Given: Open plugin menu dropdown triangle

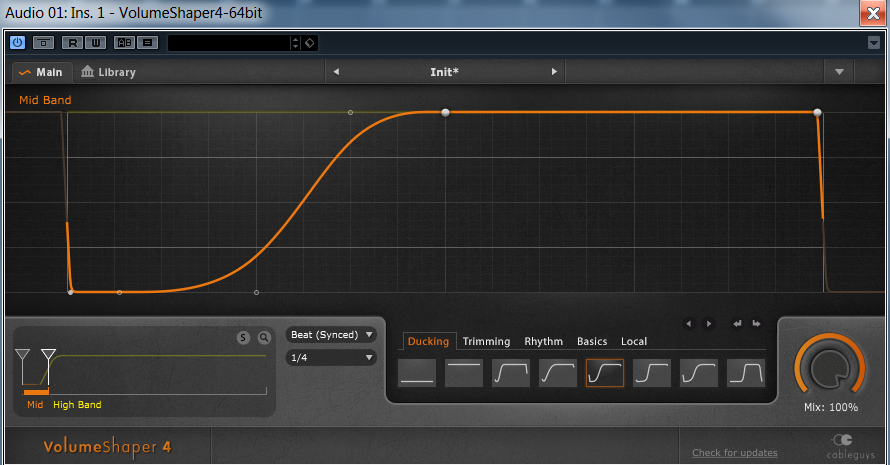Looking at the screenshot, I should [x=839, y=72].
